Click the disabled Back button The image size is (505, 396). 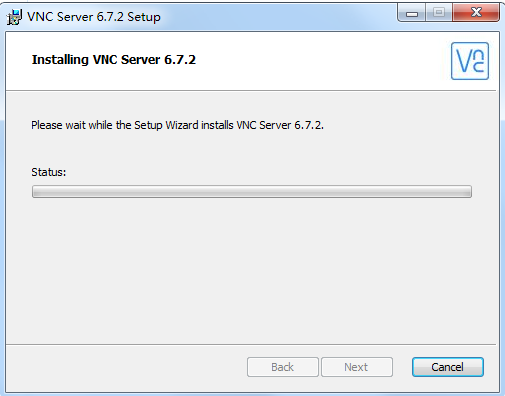pos(283,367)
